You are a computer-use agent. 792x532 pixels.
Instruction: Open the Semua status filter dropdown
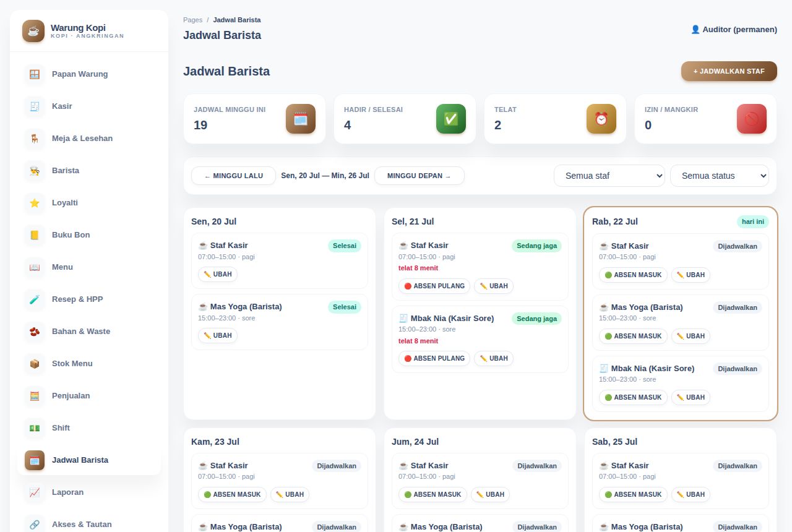pyautogui.click(x=720, y=176)
